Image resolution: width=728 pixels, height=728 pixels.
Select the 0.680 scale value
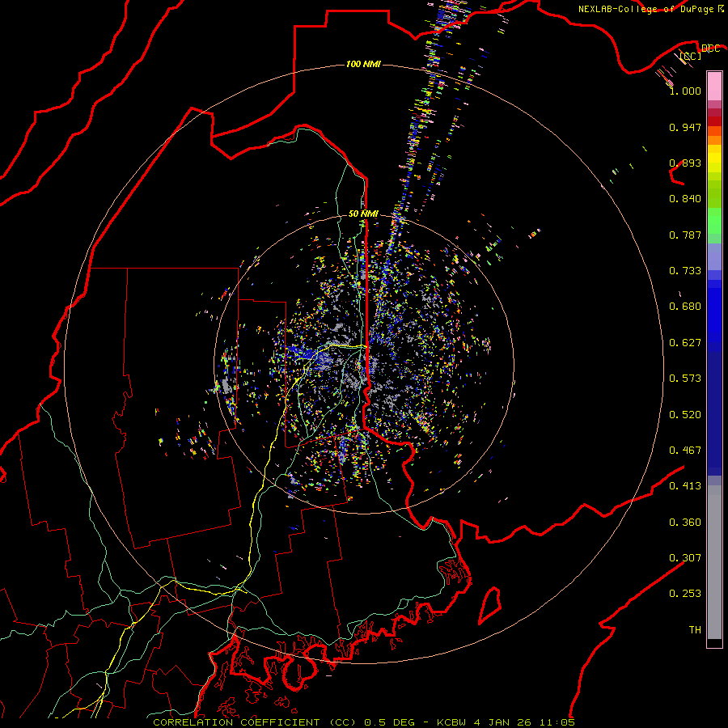pyautogui.click(x=685, y=307)
